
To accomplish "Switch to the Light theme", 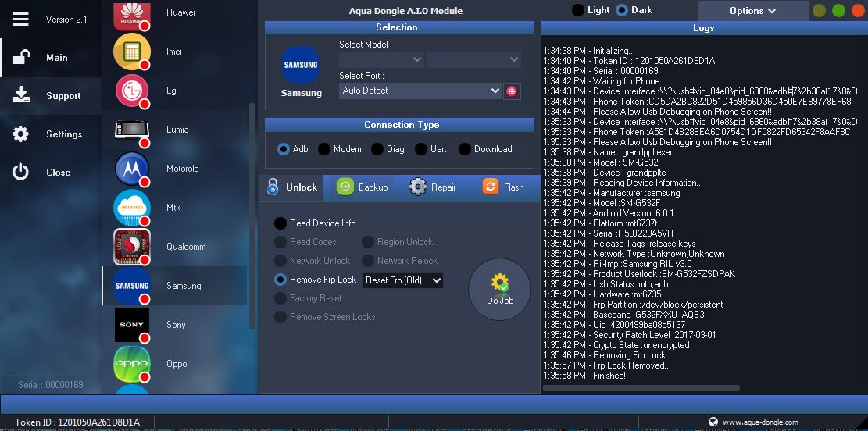I will [578, 10].
